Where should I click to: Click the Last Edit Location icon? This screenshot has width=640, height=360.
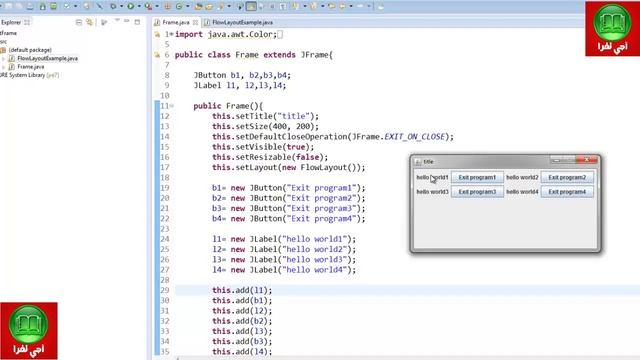(x=332, y=6)
